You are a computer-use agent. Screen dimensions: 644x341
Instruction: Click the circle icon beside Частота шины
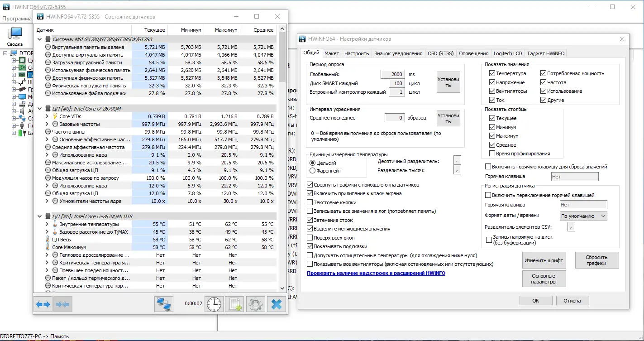48,132
